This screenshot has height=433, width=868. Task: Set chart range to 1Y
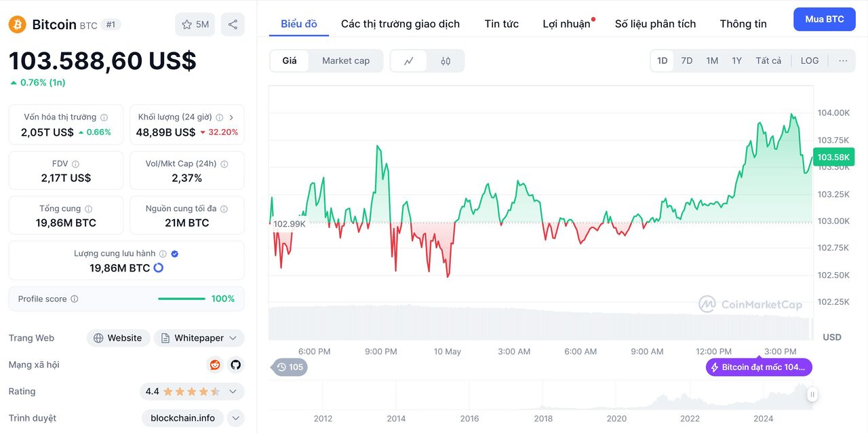[x=737, y=61]
